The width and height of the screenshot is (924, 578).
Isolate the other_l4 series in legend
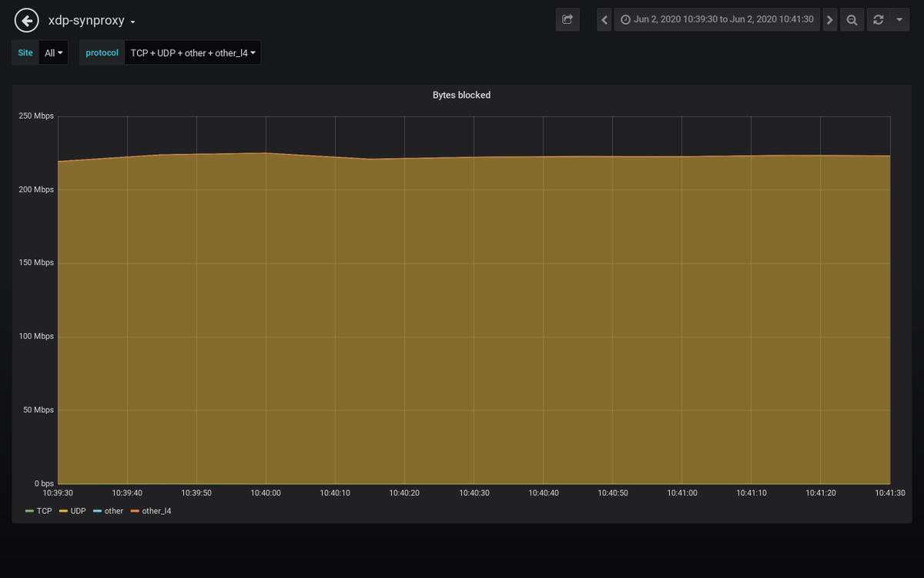coord(156,510)
